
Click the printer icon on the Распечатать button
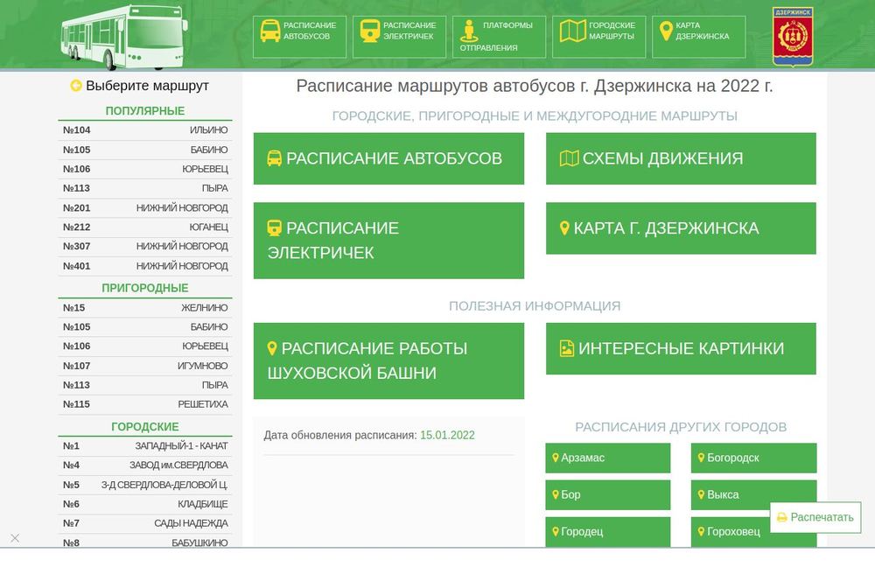tap(781, 517)
